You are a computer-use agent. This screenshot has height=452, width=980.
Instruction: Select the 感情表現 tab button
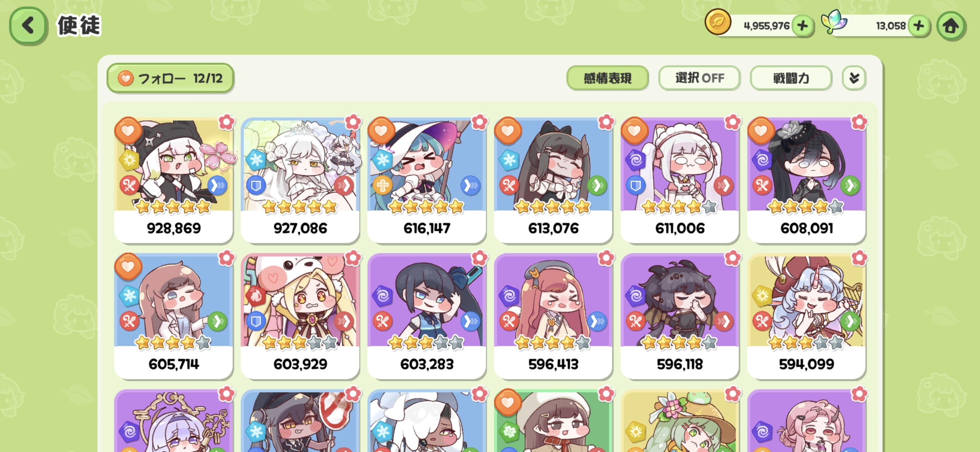(607, 78)
